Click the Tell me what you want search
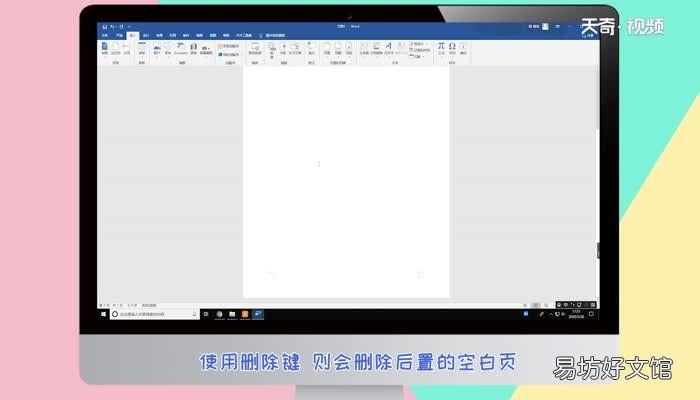 pos(272,35)
